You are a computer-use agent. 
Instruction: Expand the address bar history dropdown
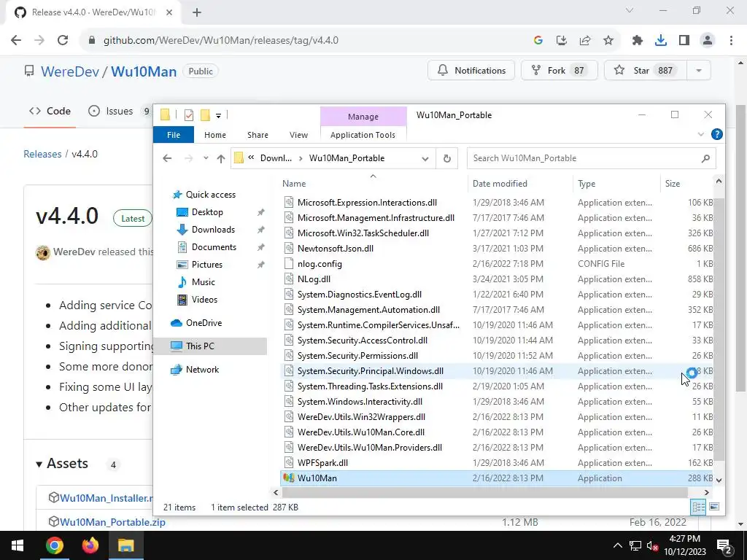(425, 158)
